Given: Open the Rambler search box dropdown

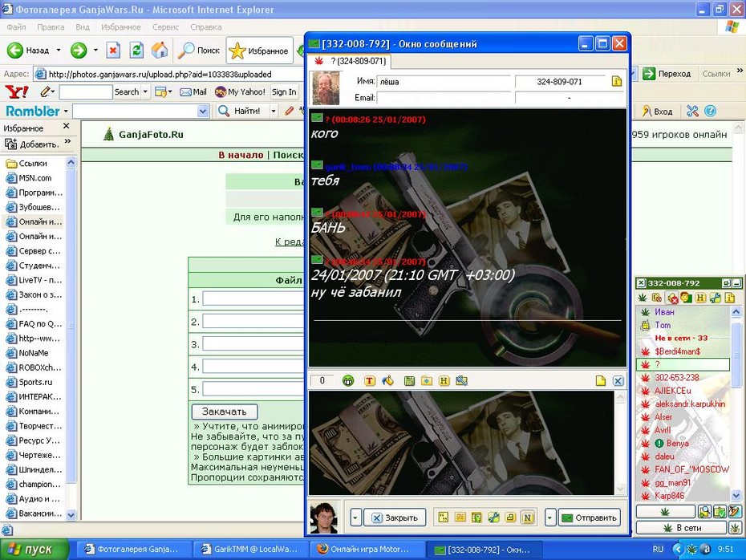Looking at the screenshot, I should point(203,112).
